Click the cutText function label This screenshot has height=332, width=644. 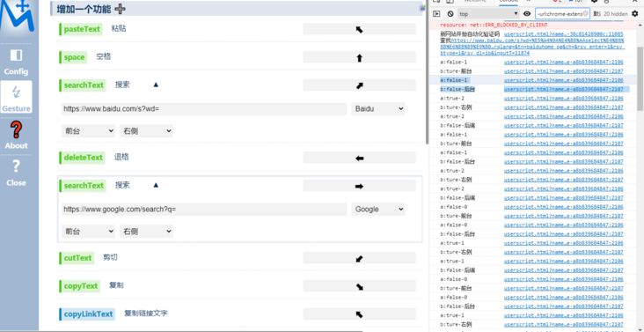[x=77, y=258]
